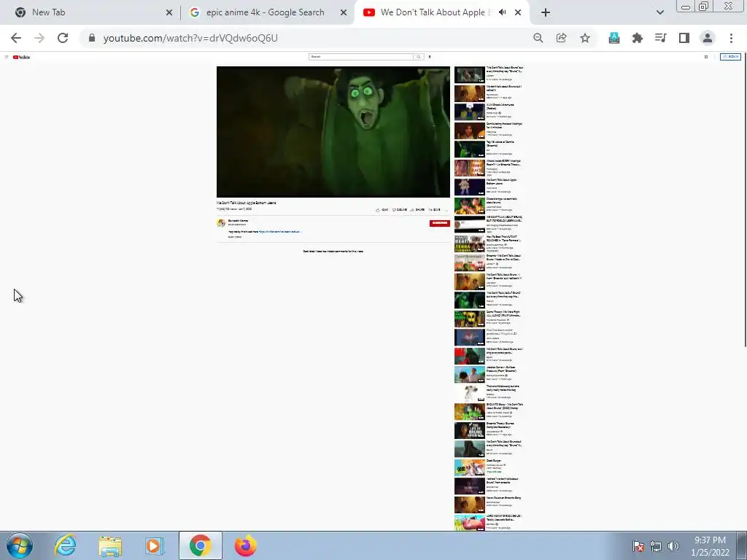Viewport: 747px width, 560px height.
Task: Click the site lock icon in address bar
Action: tap(92, 38)
